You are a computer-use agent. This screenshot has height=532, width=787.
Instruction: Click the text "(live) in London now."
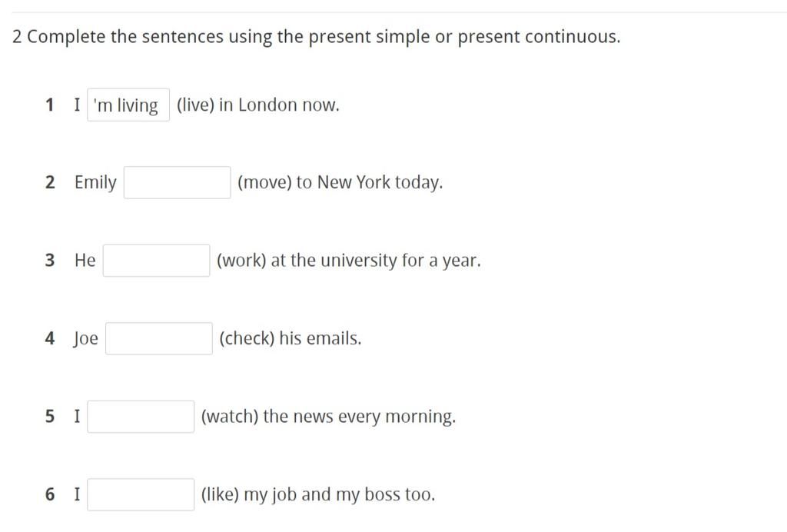pos(257,105)
